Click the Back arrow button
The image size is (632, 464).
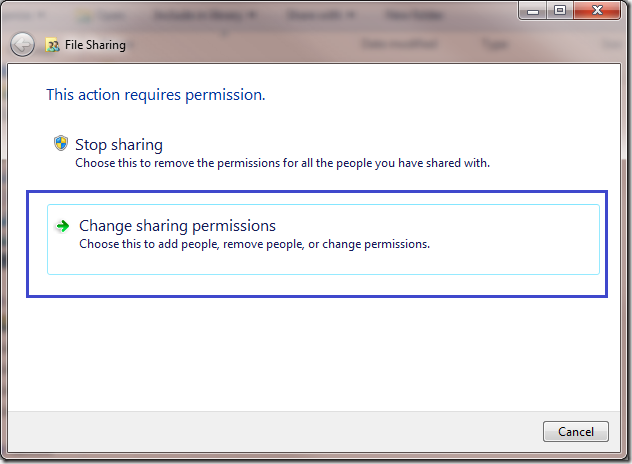coord(22,45)
